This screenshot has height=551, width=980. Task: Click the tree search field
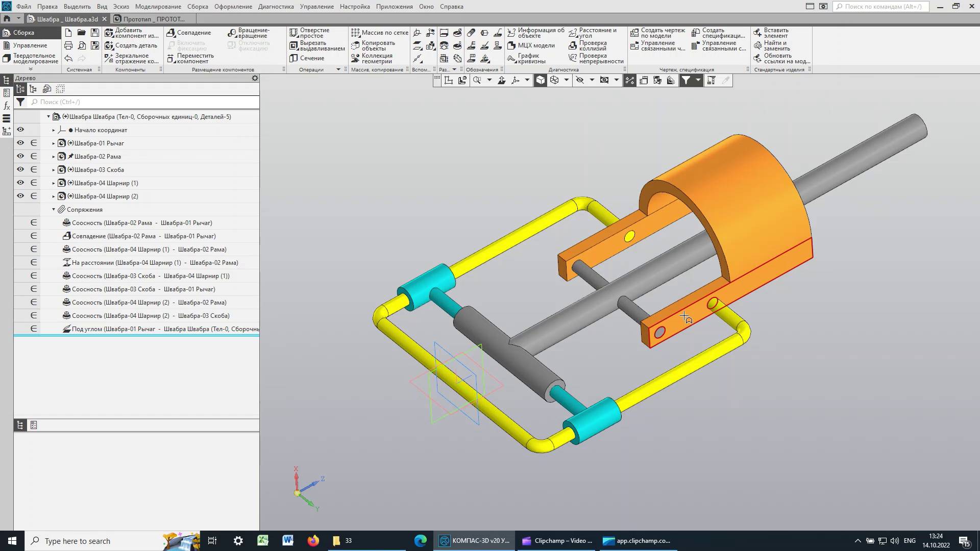pos(143,102)
